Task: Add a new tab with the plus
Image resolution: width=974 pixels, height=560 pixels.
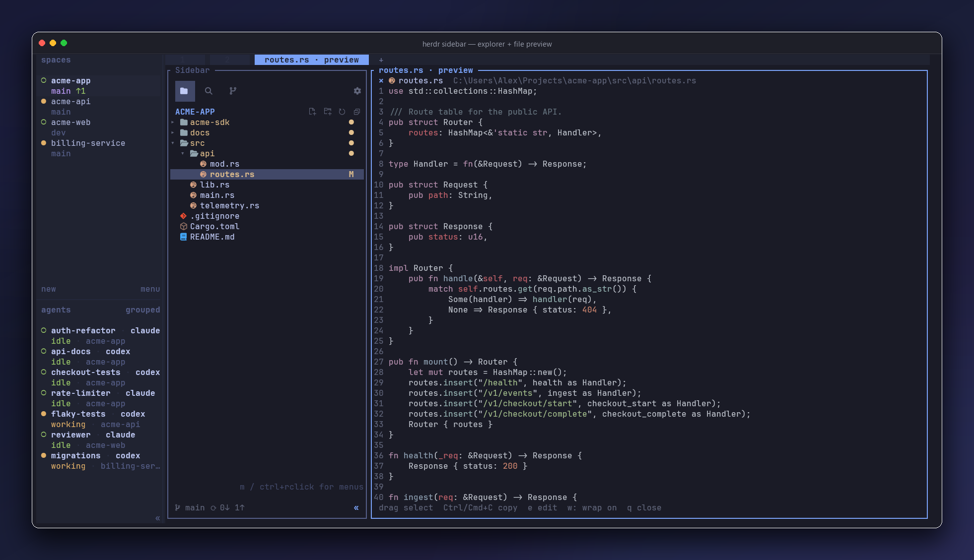Action: click(381, 60)
